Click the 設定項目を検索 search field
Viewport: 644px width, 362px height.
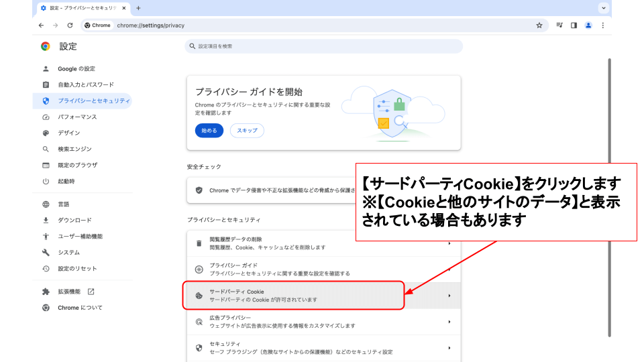click(323, 46)
